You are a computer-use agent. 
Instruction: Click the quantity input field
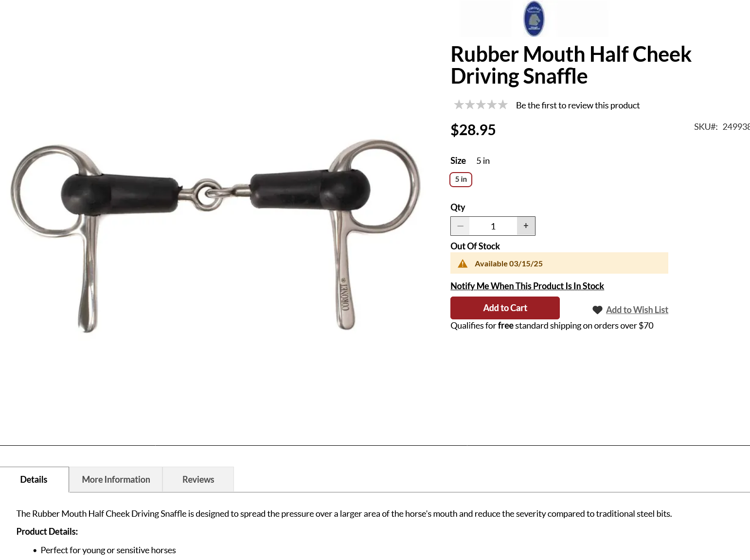tap(493, 226)
